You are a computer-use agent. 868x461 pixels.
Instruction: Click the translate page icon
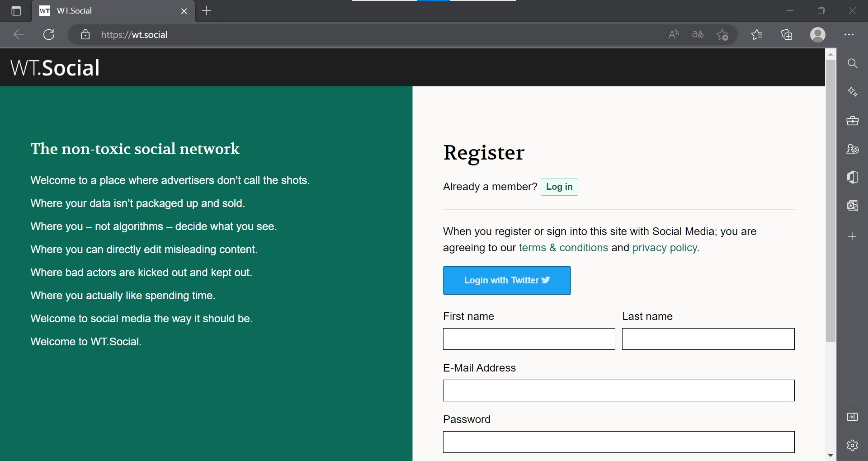698,34
